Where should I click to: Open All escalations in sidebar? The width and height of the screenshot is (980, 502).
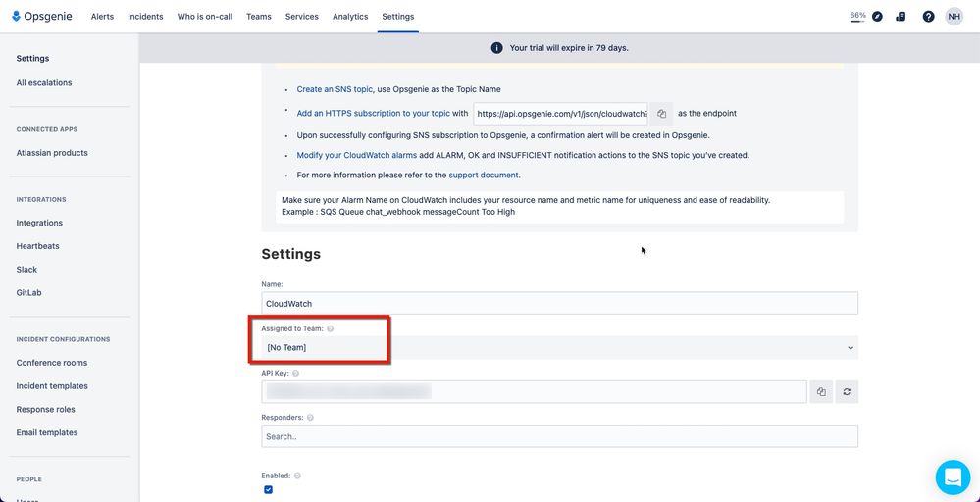[44, 82]
